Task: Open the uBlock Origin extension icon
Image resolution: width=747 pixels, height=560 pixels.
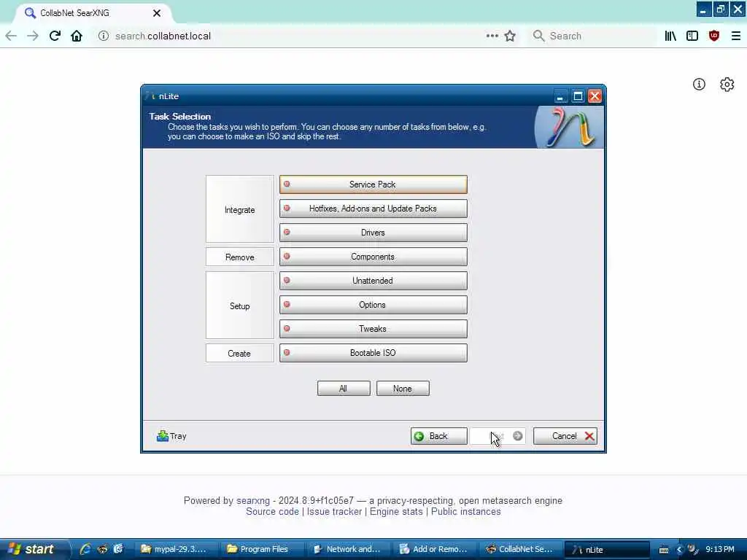Action: pyautogui.click(x=714, y=36)
